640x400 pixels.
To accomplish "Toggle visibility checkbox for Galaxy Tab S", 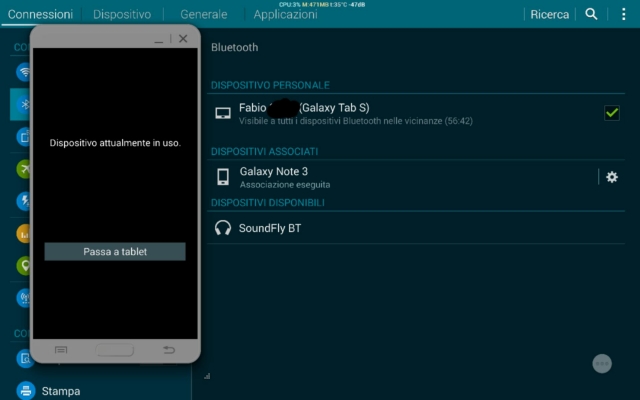I will (x=611, y=113).
